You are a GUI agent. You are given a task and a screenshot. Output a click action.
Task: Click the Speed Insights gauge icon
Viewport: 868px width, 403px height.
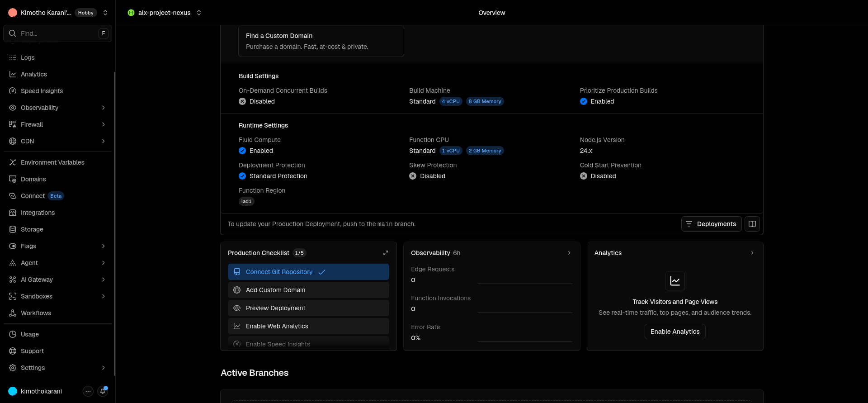click(x=13, y=91)
